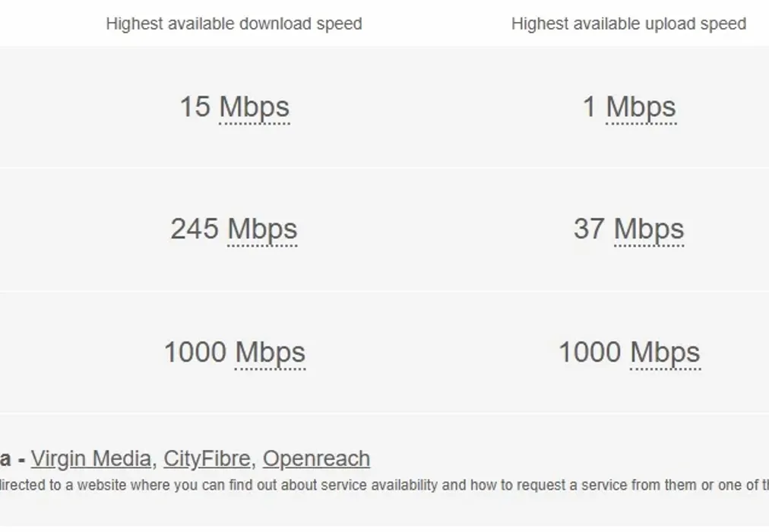This screenshot has height=532, width=769.
Task: Select the 245 download speed number
Action: tap(195, 230)
